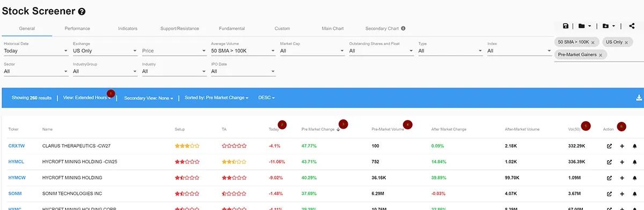Open the Price filter dropdown

click(174, 51)
